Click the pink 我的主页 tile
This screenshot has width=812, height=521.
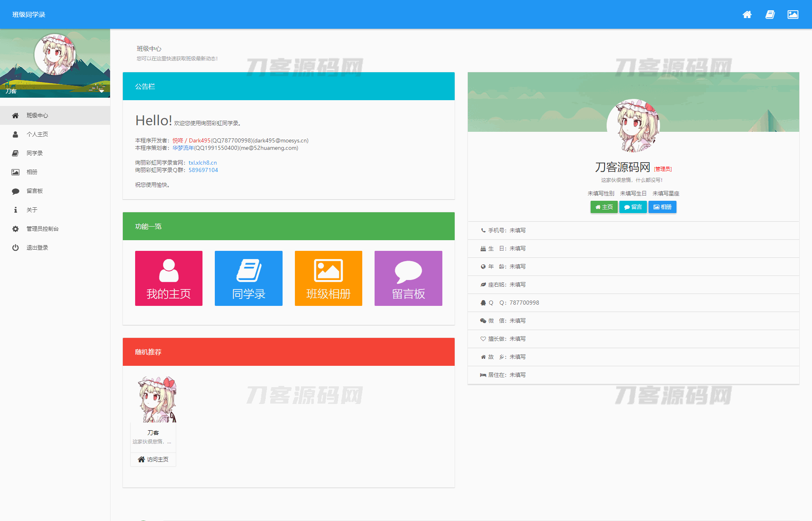(x=169, y=278)
